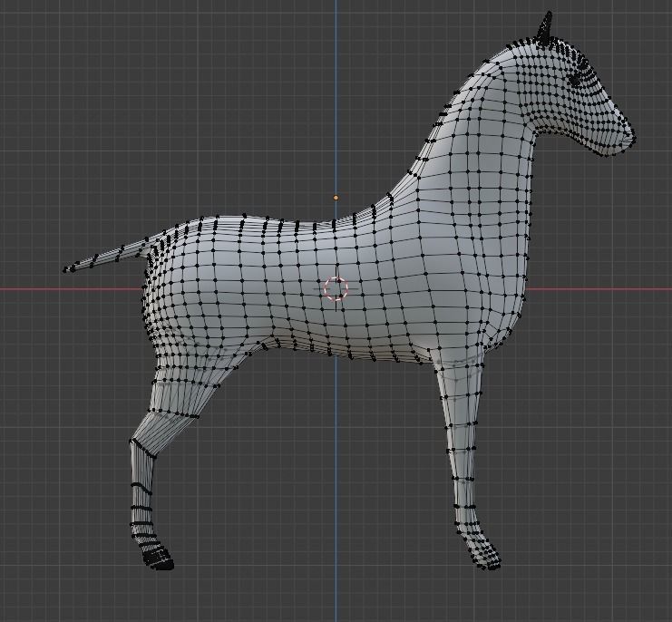Click the rear leg's black hoof

click(157, 559)
